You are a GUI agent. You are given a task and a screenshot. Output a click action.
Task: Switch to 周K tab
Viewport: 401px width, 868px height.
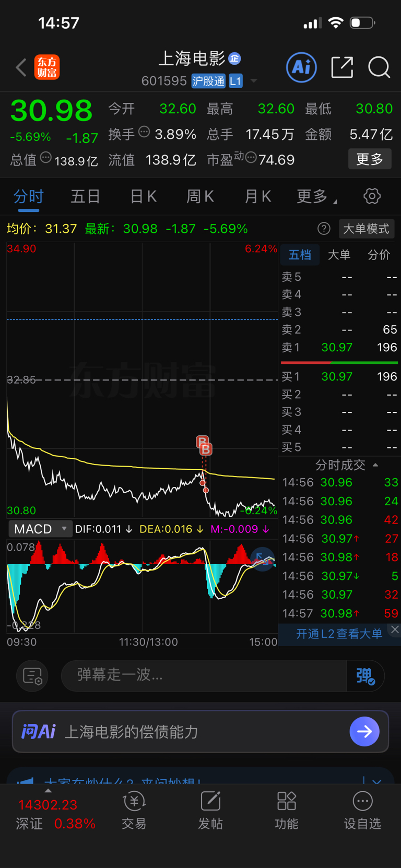pos(200,196)
